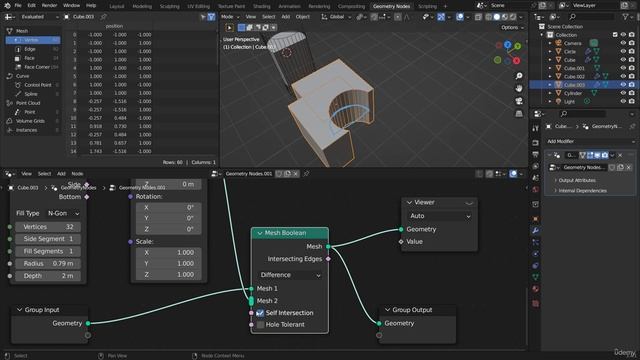640x360 pixels.
Task: Toggle the spreadsheet pin icon
Action: click(x=103, y=17)
